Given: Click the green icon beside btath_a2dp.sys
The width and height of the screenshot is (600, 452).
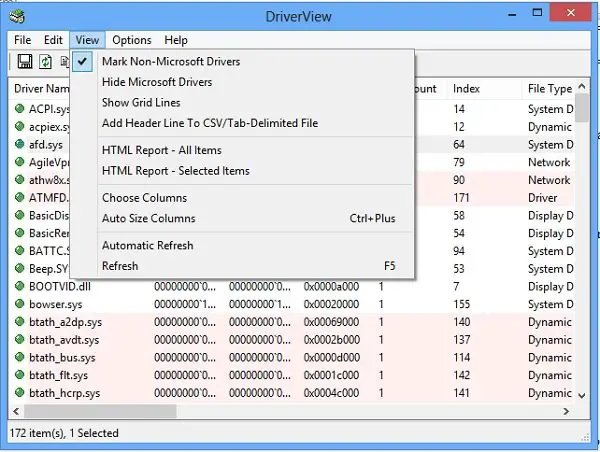Looking at the screenshot, I should 20,321.
